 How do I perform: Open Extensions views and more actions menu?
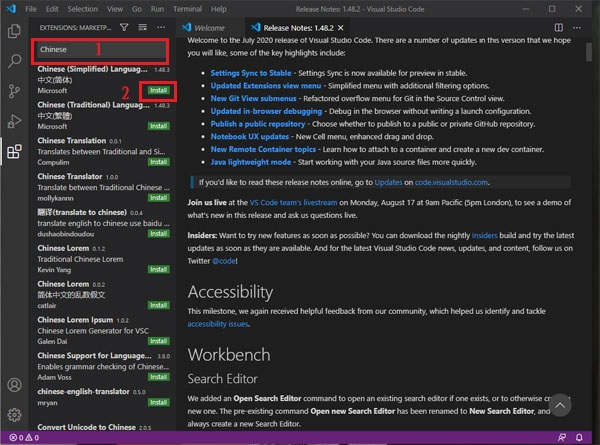point(161,28)
